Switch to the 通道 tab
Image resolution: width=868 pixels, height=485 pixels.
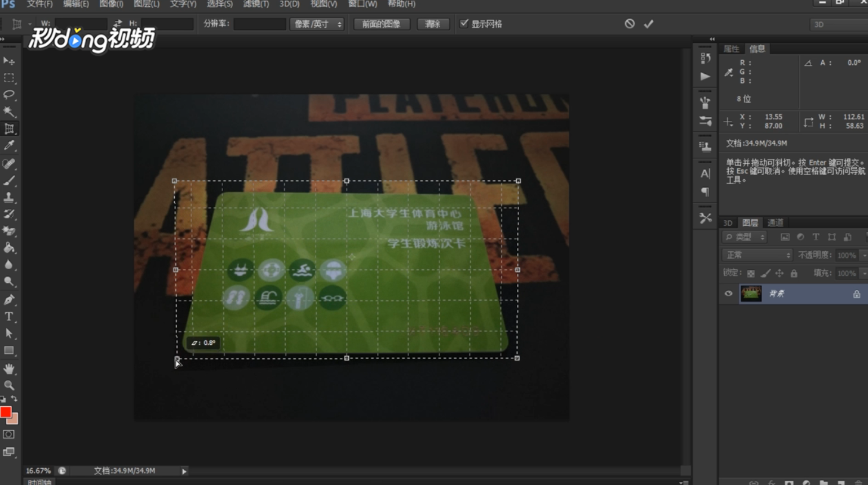coord(776,223)
